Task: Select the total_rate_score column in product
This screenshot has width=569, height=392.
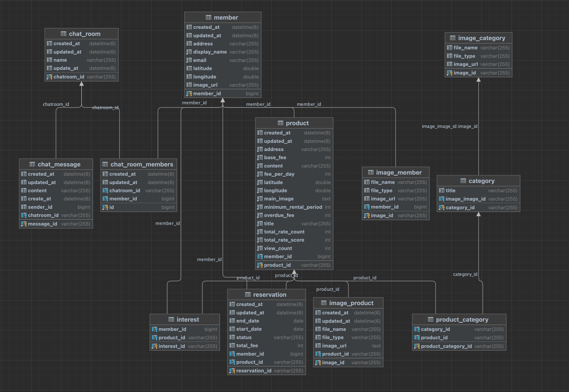Action: tap(294, 240)
